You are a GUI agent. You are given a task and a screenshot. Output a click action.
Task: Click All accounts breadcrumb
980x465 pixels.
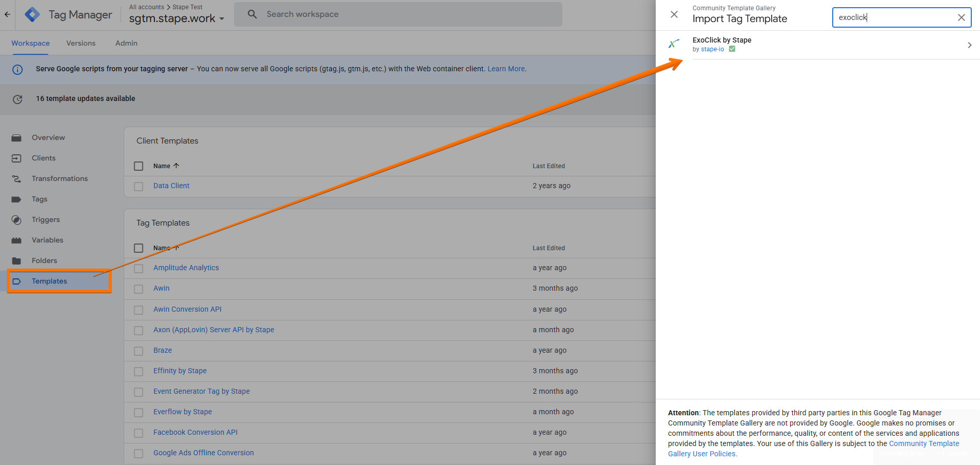147,7
